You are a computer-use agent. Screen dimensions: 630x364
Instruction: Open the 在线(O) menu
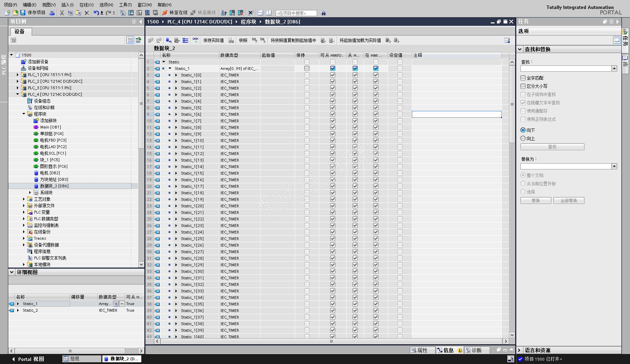pos(86,5)
